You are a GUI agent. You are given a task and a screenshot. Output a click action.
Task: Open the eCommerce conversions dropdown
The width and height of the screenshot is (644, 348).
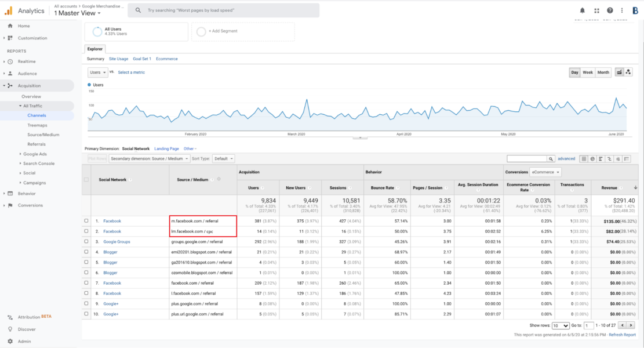pyautogui.click(x=545, y=172)
